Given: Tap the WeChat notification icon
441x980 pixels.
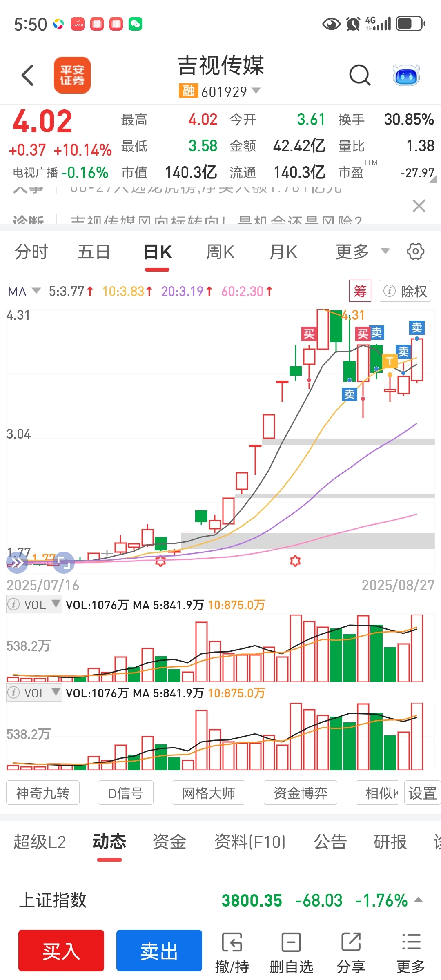Looking at the screenshot, I should pos(135,24).
